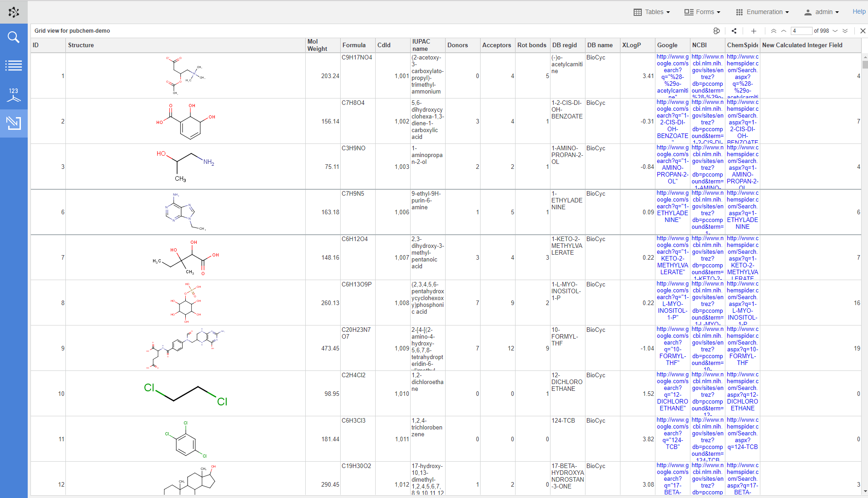Click the share icon in the grid toolbar

(x=734, y=31)
